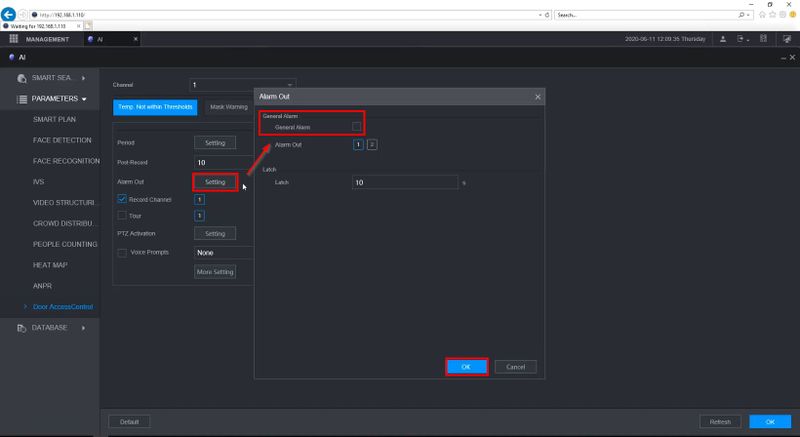Click the Alarm Out Setting button
The width and height of the screenshot is (800, 437).
[215, 182]
